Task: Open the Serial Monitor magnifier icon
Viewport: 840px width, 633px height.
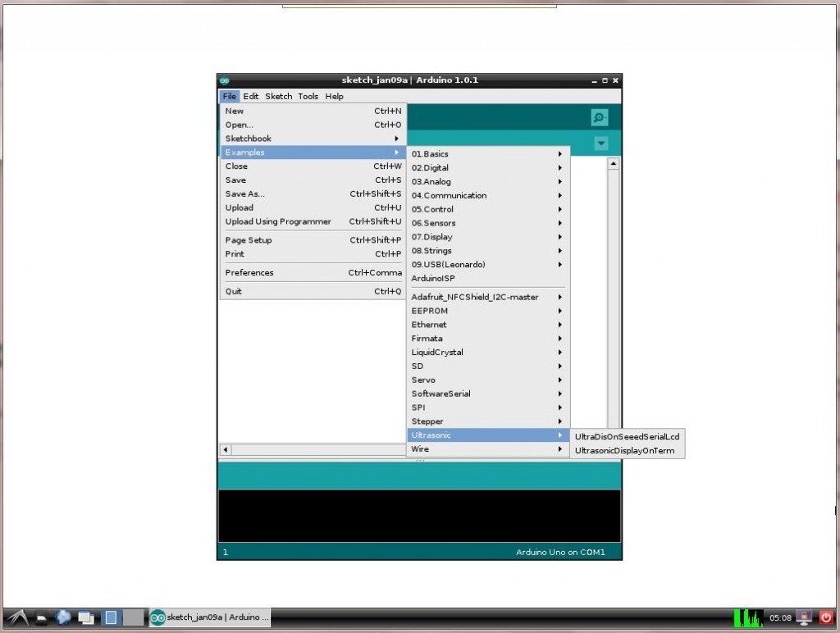Action: tap(600, 118)
